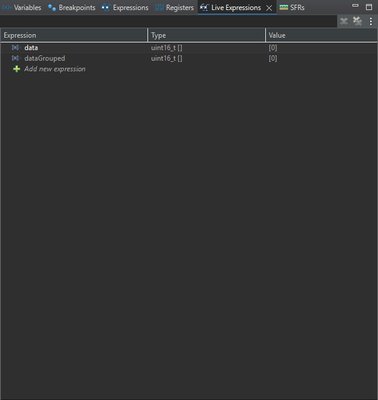Click the uint16_t [] type of dataGrouped

(167, 58)
